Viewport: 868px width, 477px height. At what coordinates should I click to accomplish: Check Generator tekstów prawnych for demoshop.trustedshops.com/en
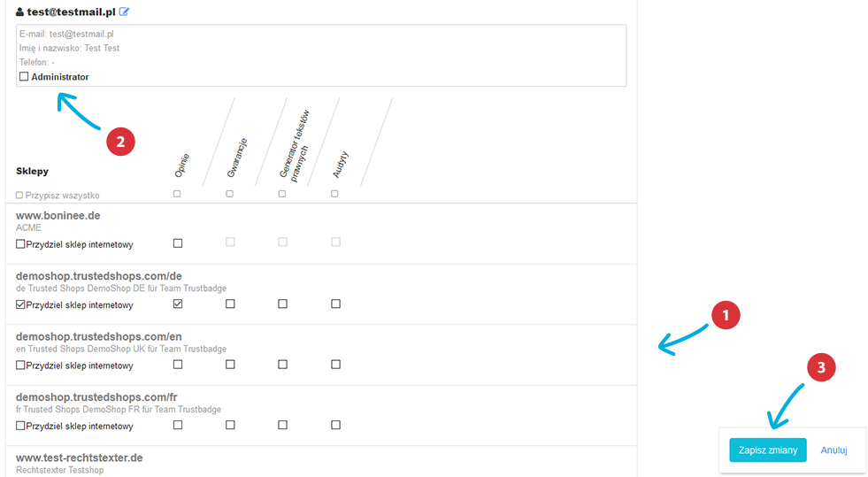(x=283, y=364)
